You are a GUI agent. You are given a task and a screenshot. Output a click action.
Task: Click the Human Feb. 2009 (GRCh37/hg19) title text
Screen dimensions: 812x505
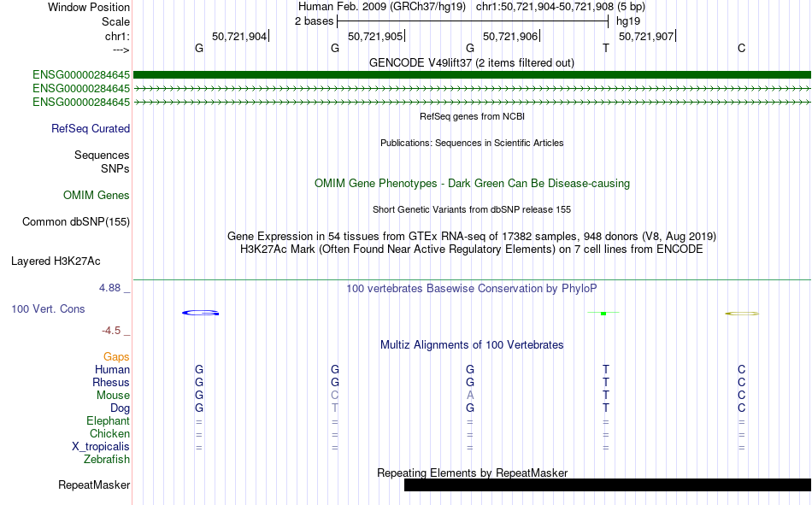[x=382, y=7]
